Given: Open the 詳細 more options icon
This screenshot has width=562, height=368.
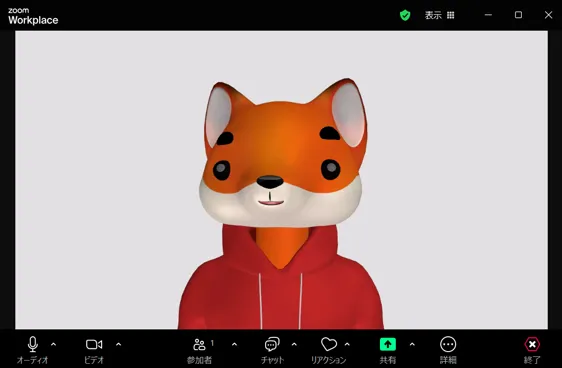Looking at the screenshot, I should point(448,344).
